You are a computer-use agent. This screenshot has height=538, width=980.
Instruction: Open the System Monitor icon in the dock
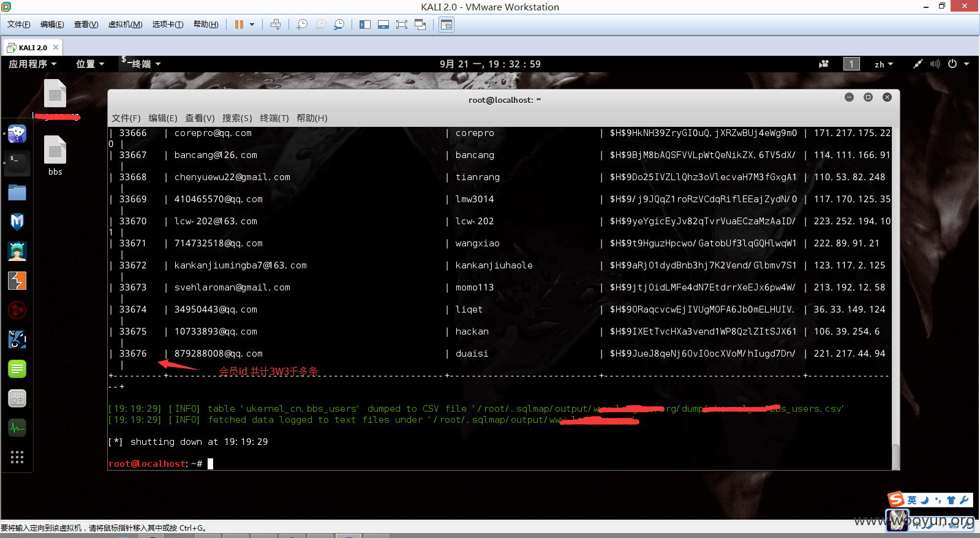pos(17,428)
